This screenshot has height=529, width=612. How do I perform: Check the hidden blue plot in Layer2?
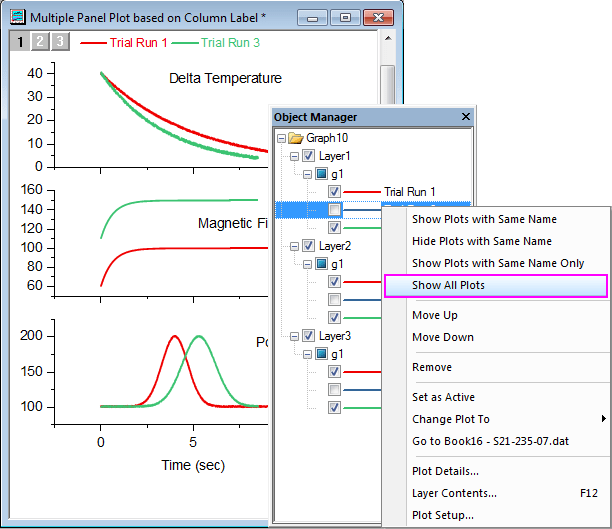334,299
